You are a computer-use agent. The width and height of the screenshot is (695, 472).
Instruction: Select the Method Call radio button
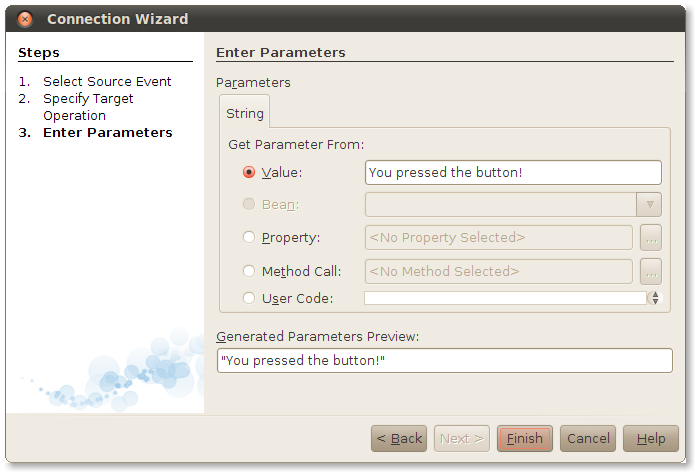coord(249,271)
